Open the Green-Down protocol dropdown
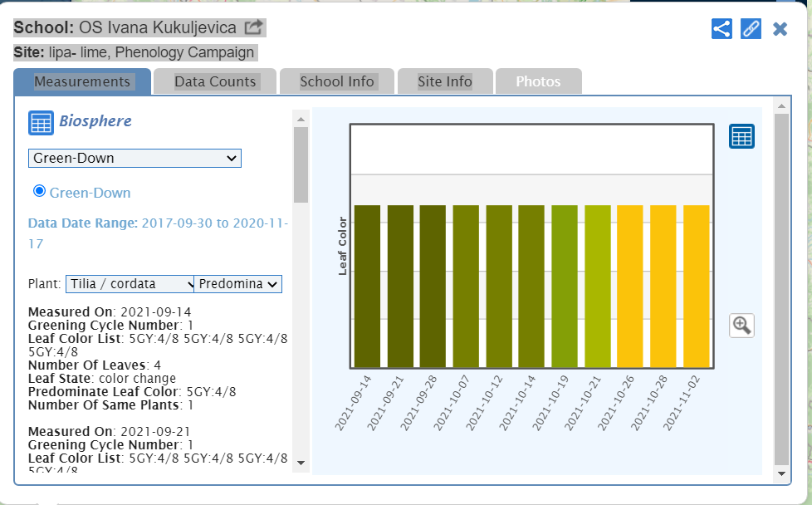This screenshot has height=505, width=812. [135, 158]
